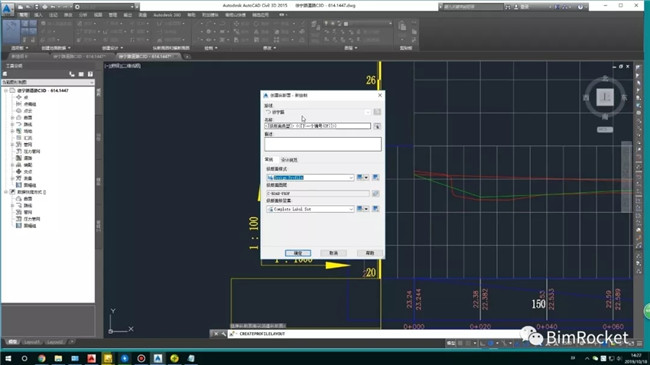The height and width of the screenshot is (365, 650).
Task: Click the Cancel button in the dialog
Action: coord(333,253)
